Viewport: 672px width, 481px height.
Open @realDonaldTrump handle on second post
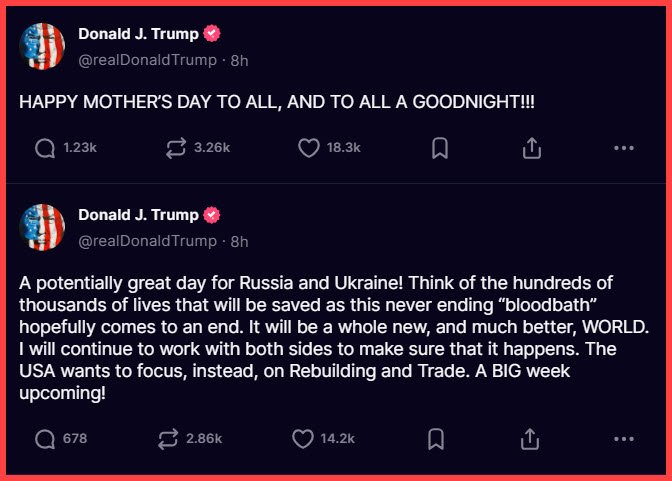(x=147, y=241)
